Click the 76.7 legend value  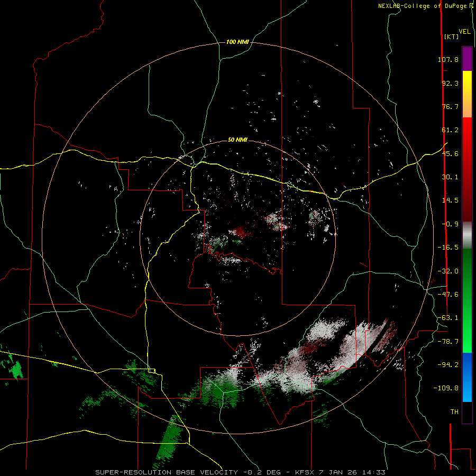pos(450,106)
